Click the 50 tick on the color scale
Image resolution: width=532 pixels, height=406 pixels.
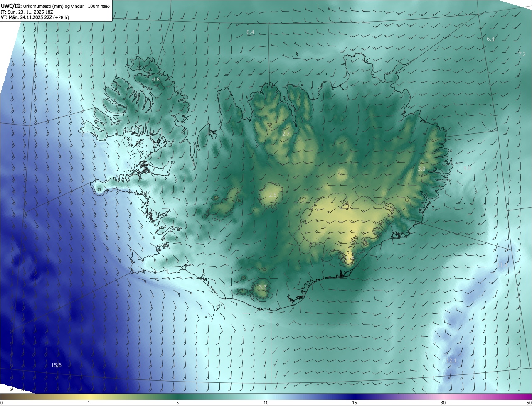click(529, 403)
